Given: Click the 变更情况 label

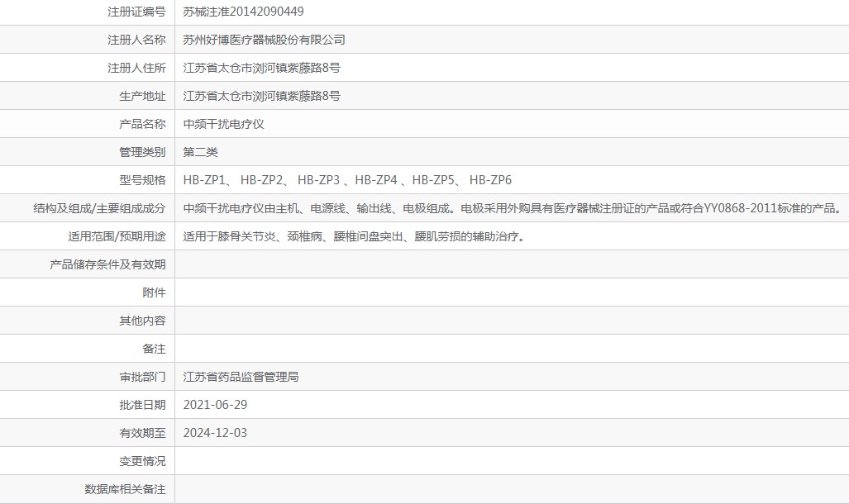Looking at the screenshot, I should 142,461.
